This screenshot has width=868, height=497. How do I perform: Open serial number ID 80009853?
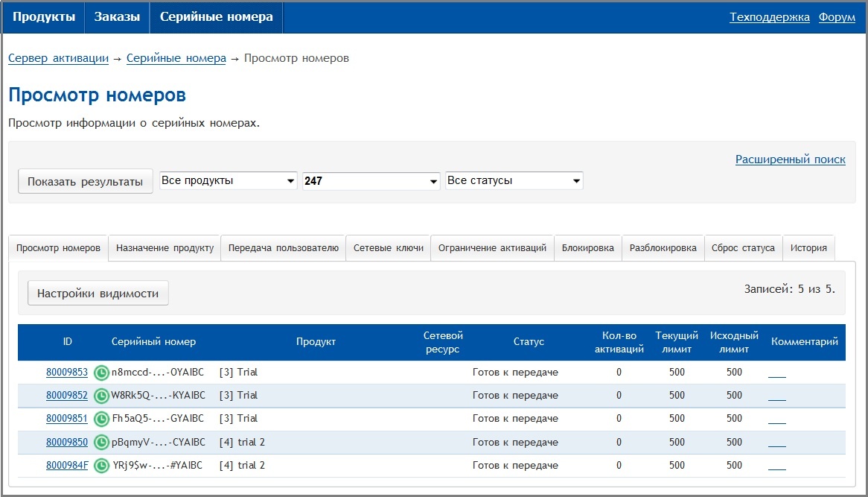tap(67, 373)
